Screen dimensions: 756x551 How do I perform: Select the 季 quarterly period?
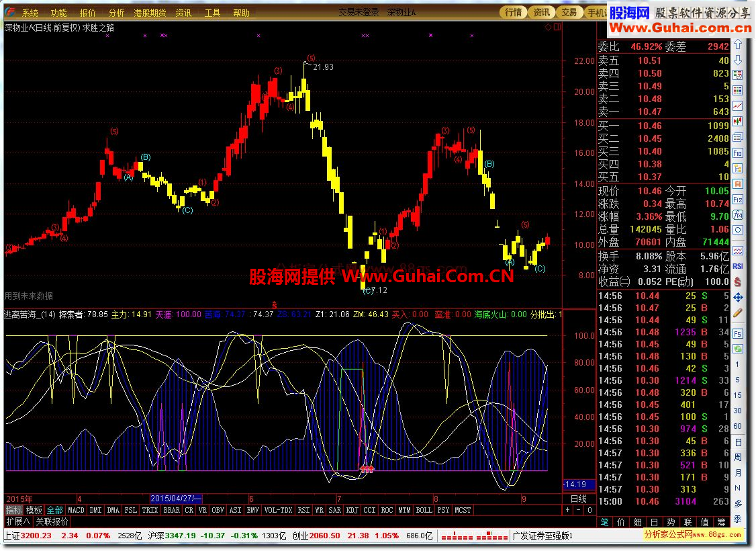[x=738, y=519]
